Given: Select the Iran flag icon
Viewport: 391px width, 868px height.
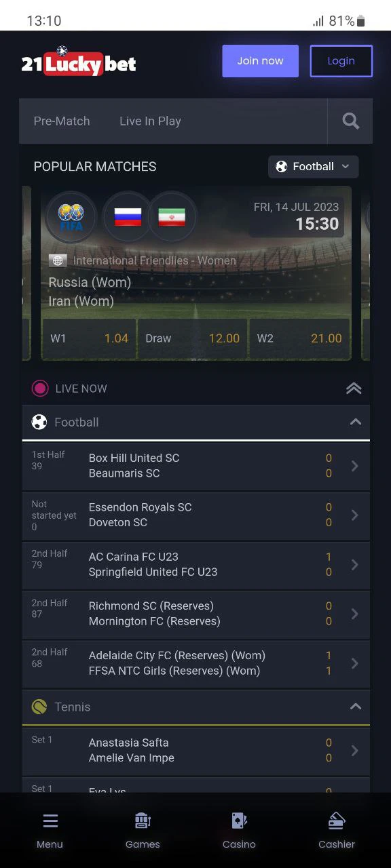Looking at the screenshot, I should click(172, 216).
